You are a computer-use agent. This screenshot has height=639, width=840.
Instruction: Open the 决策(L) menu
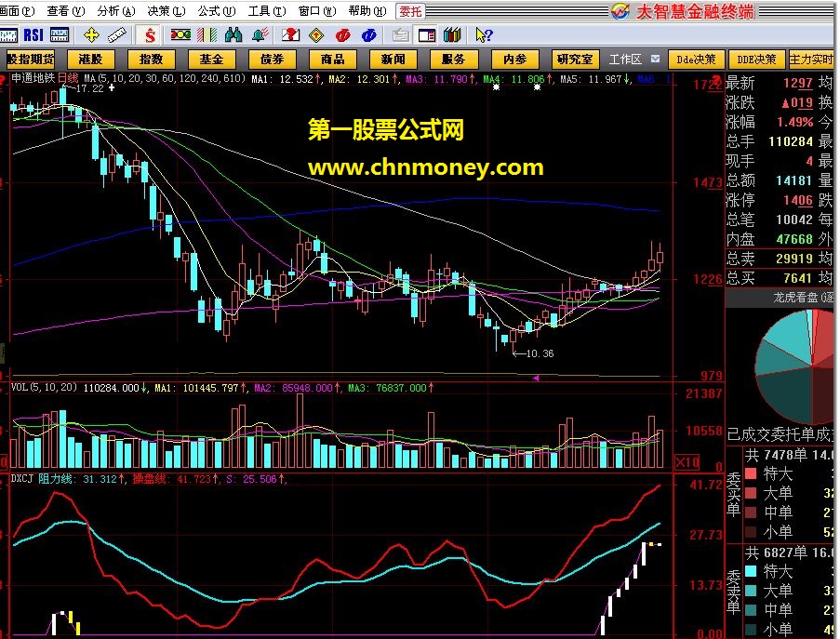tap(167, 11)
